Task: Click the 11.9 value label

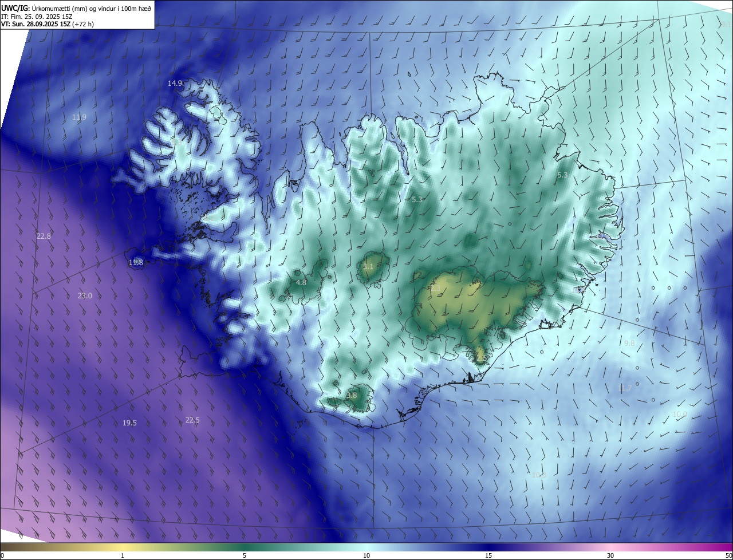Action: [x=79, y=117]
